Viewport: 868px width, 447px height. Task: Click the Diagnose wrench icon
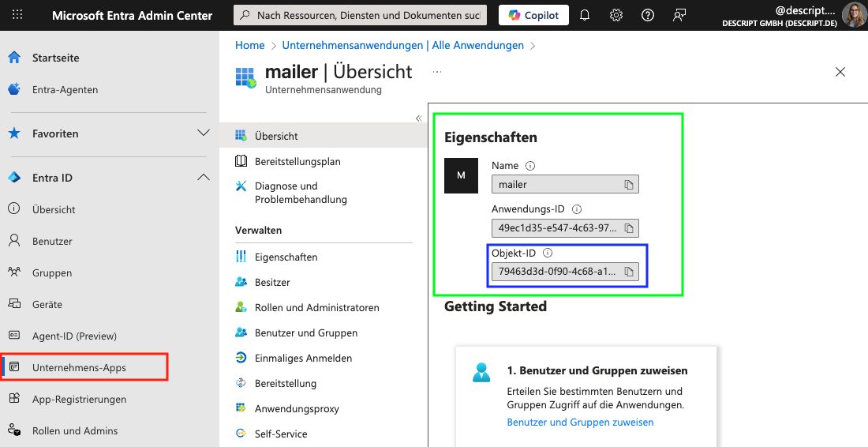[x=241, y=186]
